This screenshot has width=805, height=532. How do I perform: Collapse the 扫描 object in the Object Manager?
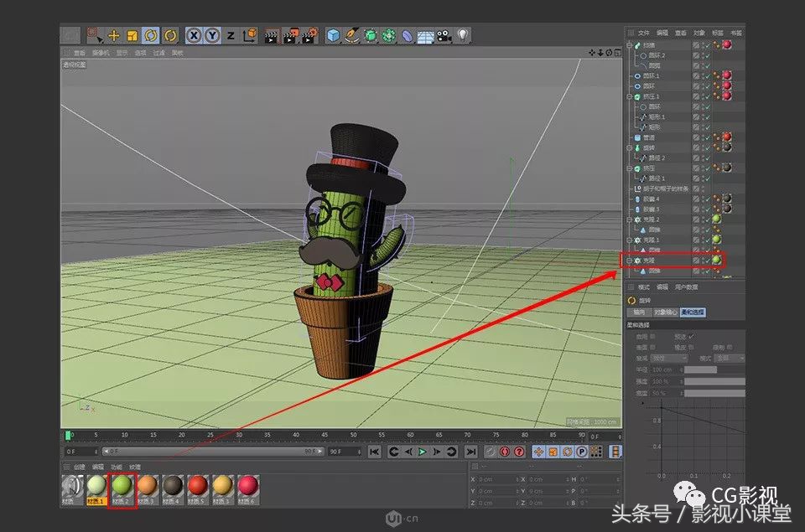(629, 44)
